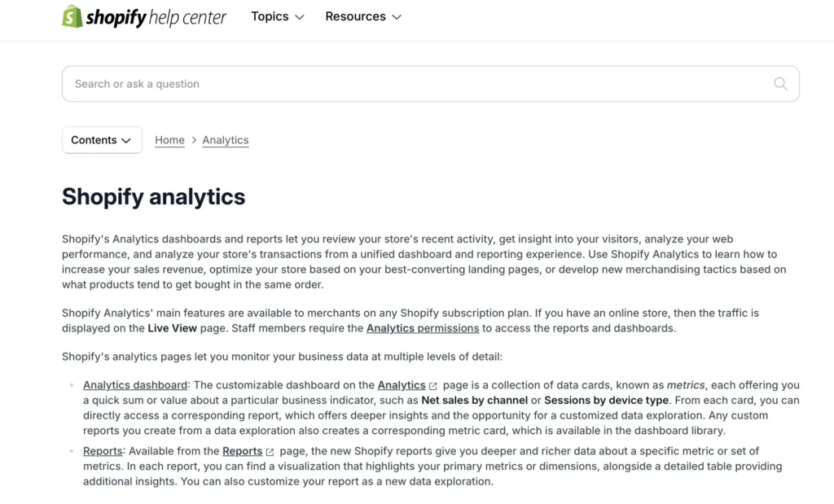This screenshot has height=504, width=834.
Task: Select Analytics in the breadcrumb trail
Action: pos(226,140)
